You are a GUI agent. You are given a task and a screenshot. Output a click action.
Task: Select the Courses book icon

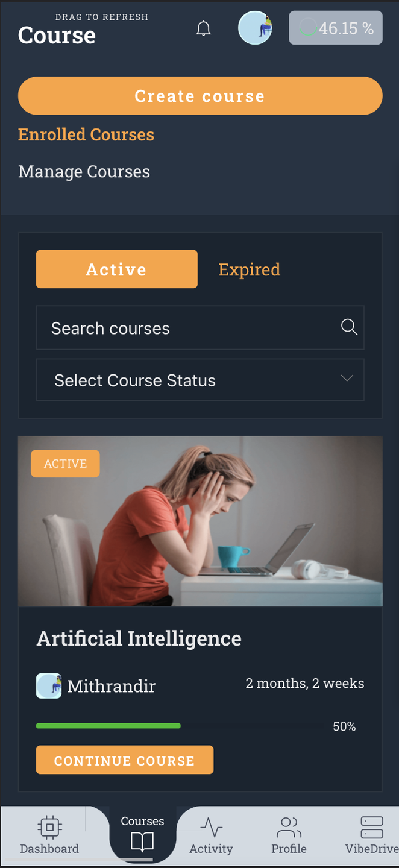[142, 841]
